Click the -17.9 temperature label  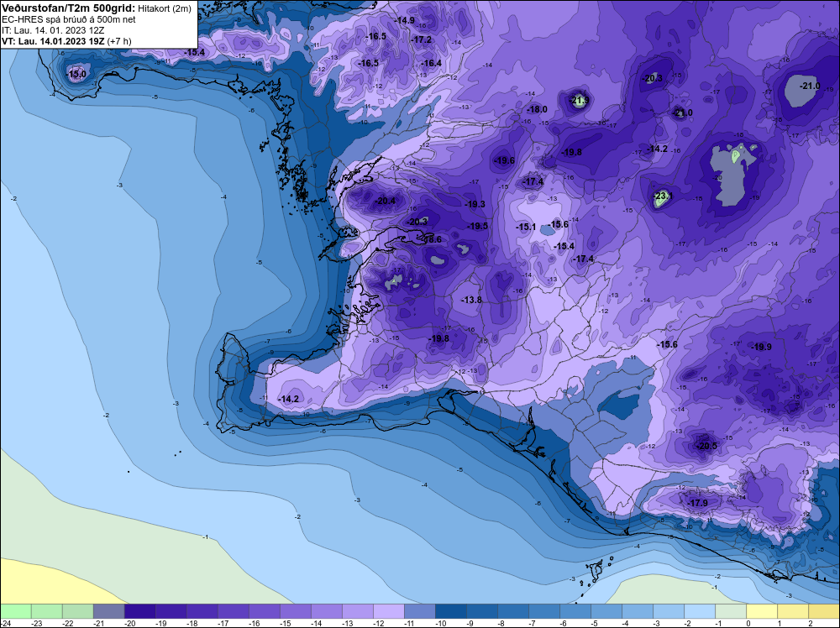[697, 503]
